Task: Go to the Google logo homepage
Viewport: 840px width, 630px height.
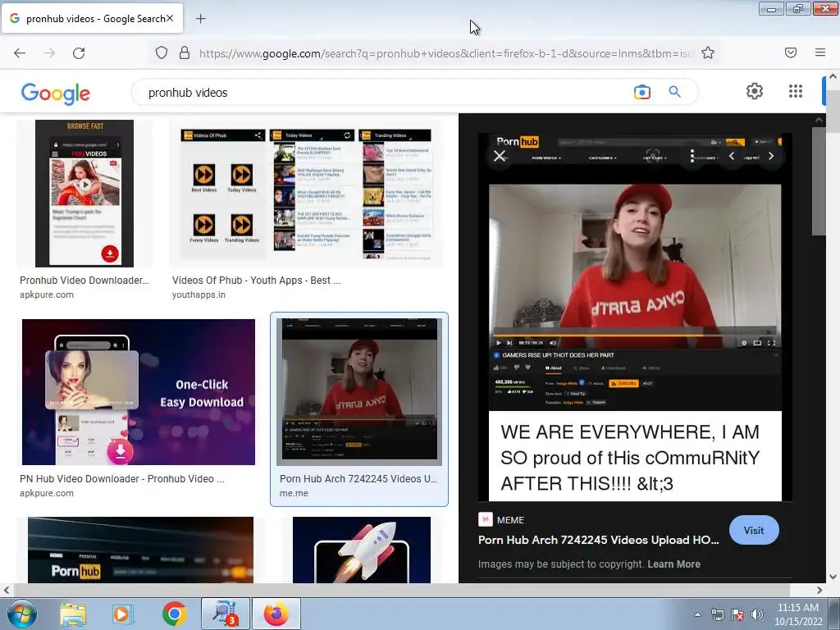Action: coord(56,94)
